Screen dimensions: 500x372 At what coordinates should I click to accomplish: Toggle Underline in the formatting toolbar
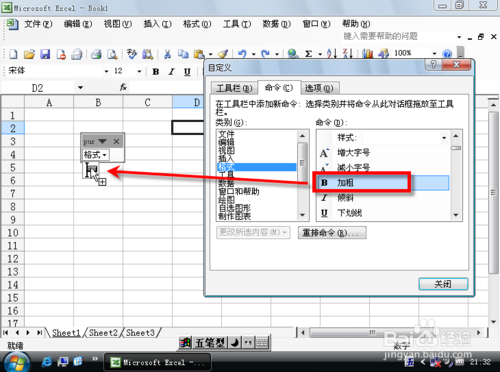click(x=187, y=72)
